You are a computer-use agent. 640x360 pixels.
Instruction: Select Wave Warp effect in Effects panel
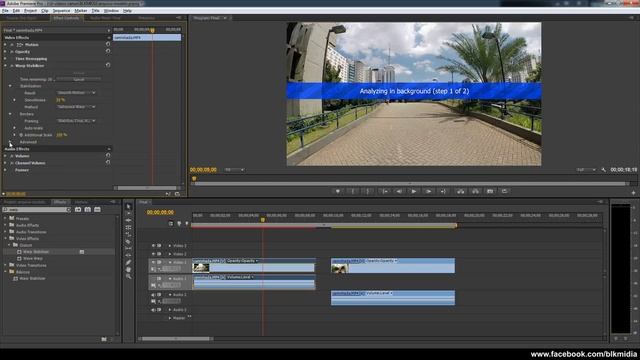(x=33, y=258)
